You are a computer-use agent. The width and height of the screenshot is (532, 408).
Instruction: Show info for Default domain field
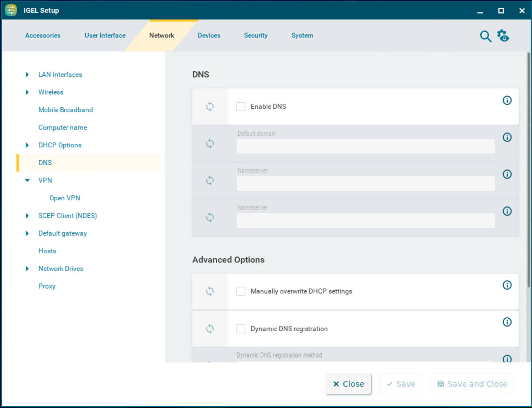click(x=507, y=137)
